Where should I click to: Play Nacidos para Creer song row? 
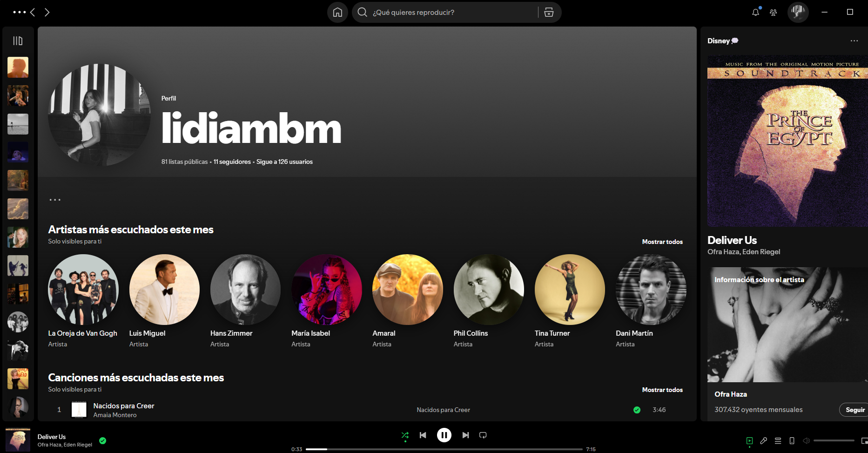[x=367, y=410]
